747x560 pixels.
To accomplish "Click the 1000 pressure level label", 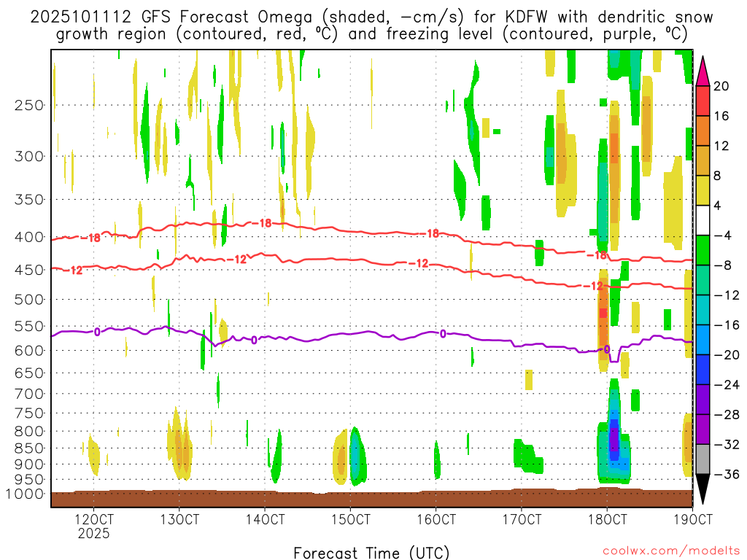I will click(26, 494).
